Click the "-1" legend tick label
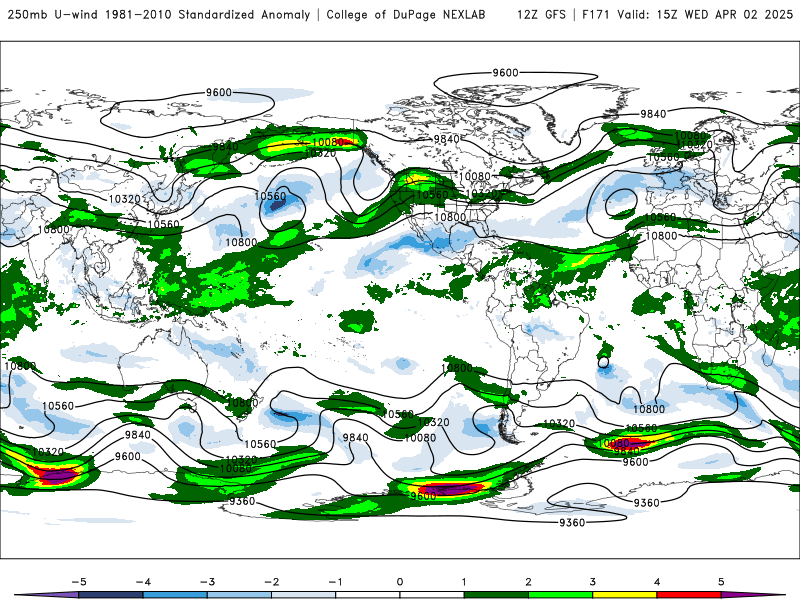 pyautogui.click(x=335, y=582)
